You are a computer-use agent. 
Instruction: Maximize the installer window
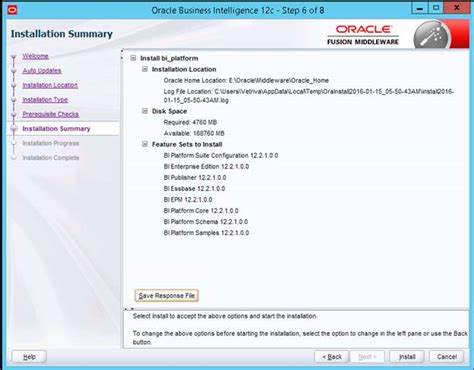436,8
